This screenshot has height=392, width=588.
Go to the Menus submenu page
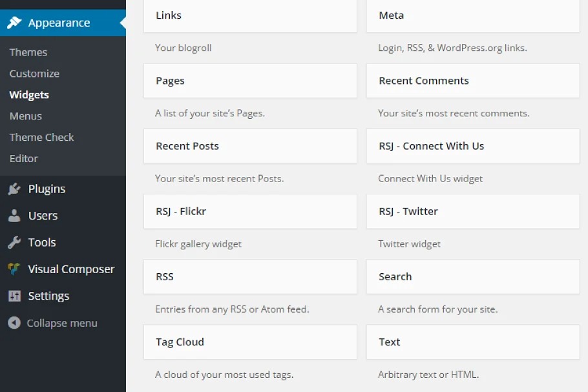pyautogui.click(x=26, y=116)
